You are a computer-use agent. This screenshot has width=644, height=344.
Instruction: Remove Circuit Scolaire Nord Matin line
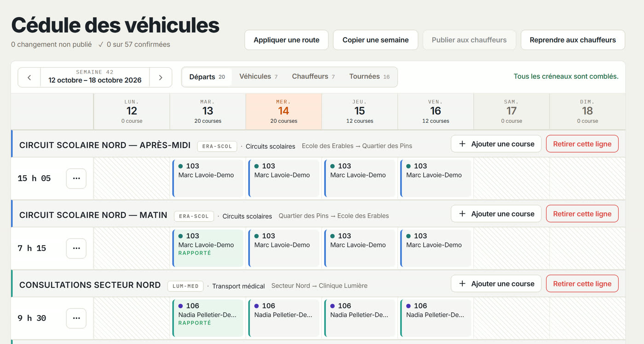click(582, 214)
